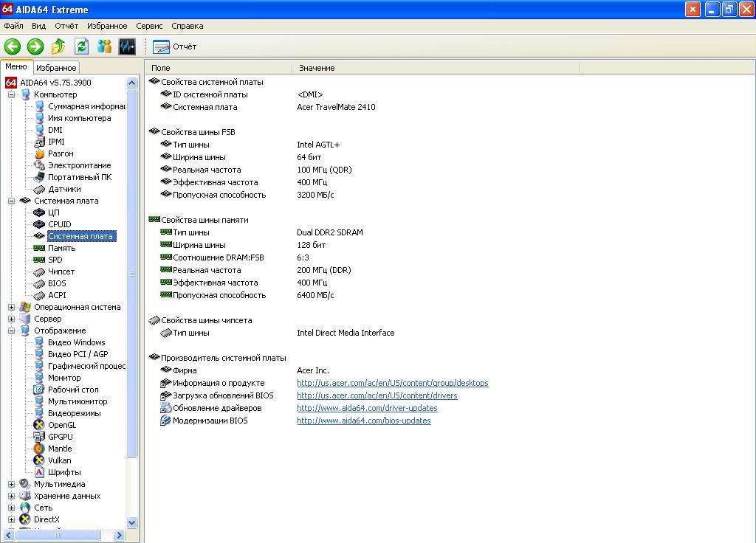
Task: Click the tree scrollbar down arrow
Action: tap(131, 522)
